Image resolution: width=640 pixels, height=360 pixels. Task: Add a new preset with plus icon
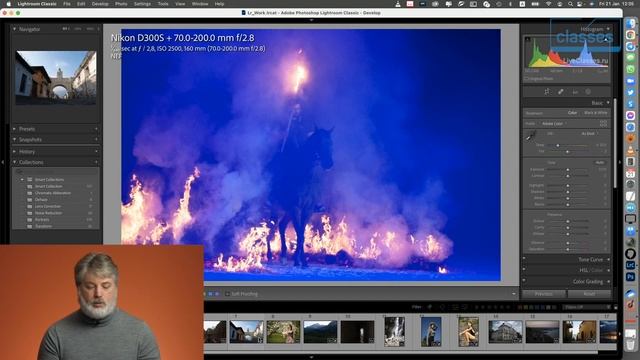point(97,129)
